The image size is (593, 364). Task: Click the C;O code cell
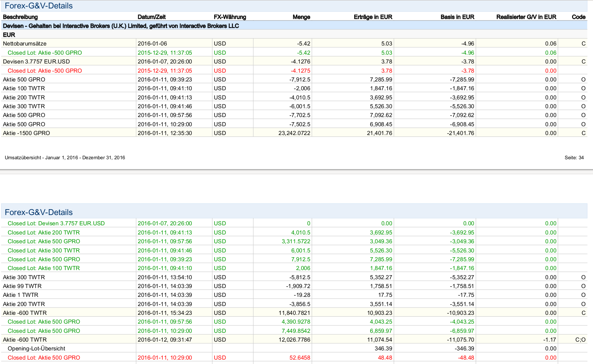pos(580,340)
